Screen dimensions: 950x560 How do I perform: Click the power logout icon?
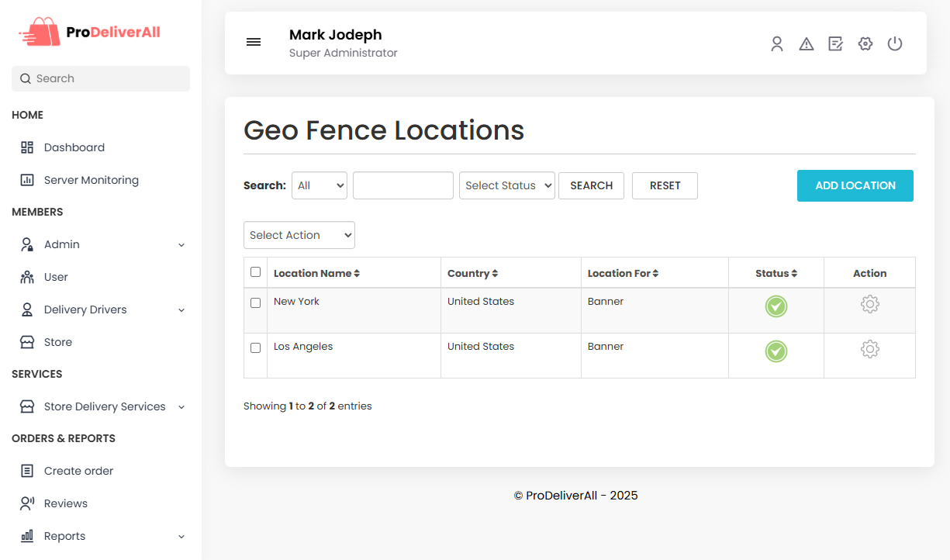[895, 43]
